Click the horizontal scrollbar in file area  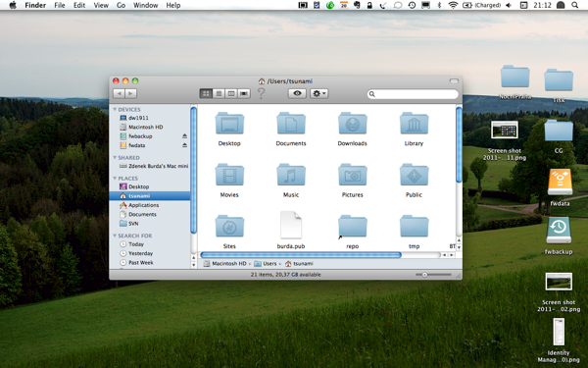(x=301, y=255)
